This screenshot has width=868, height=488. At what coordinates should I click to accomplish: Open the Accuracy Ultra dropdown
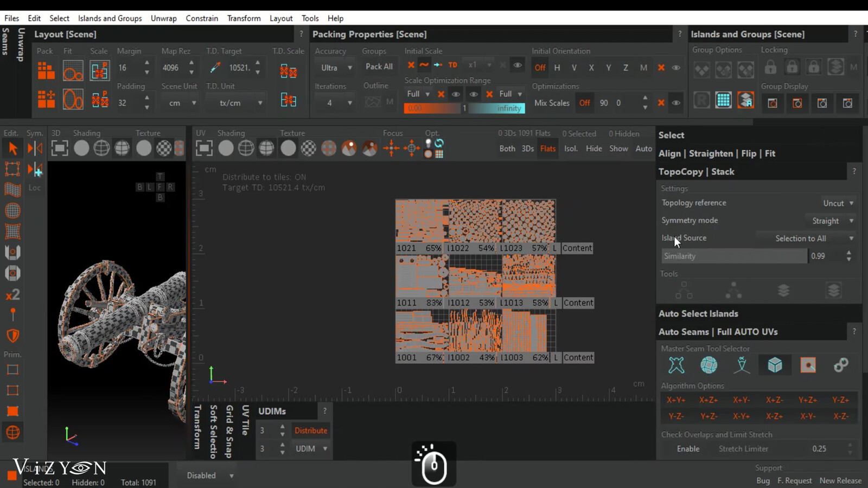coord(335,68)
